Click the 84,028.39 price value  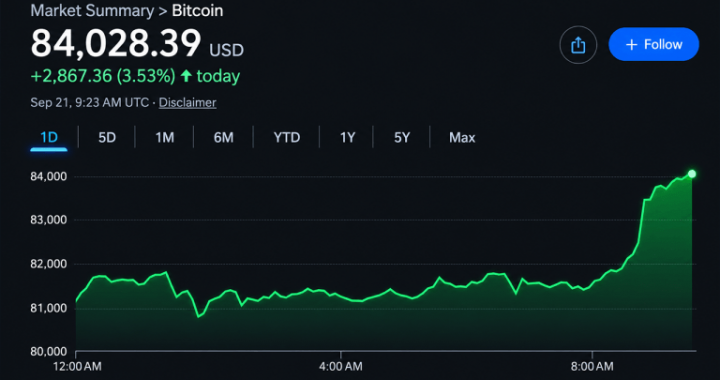116,43
